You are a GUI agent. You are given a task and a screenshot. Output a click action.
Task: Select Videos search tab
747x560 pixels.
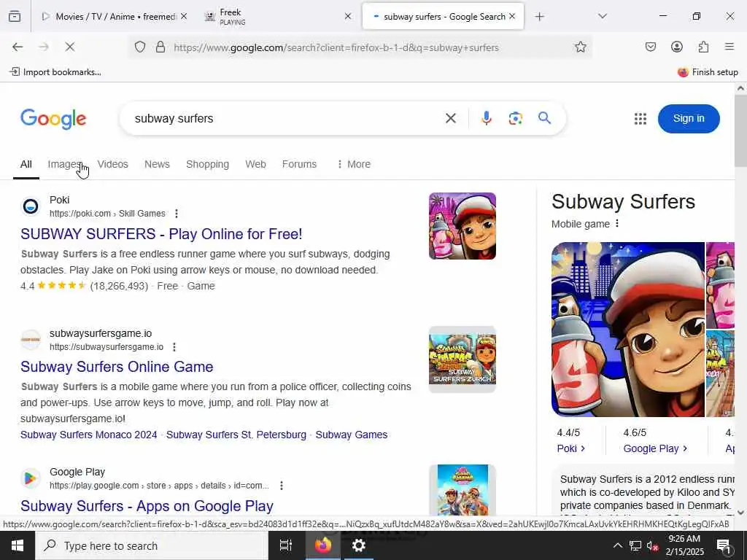click(x=113, y=164)
